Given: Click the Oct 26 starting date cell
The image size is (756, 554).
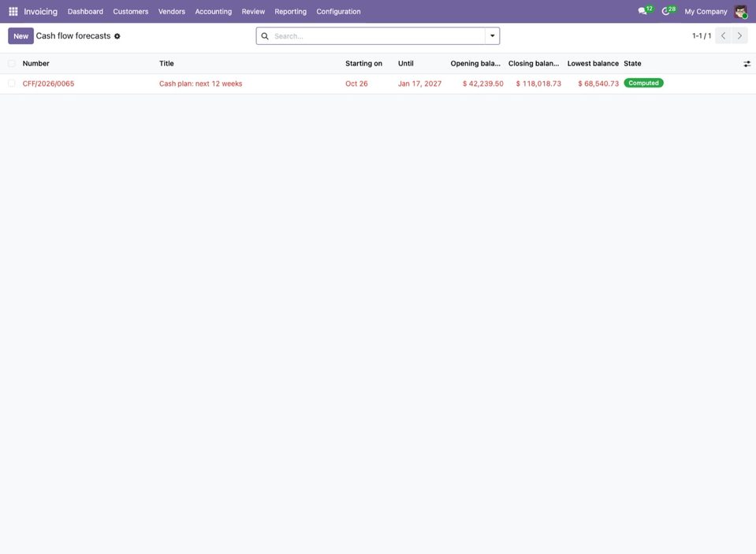Looking at the screenshot, I should point(356,84).
